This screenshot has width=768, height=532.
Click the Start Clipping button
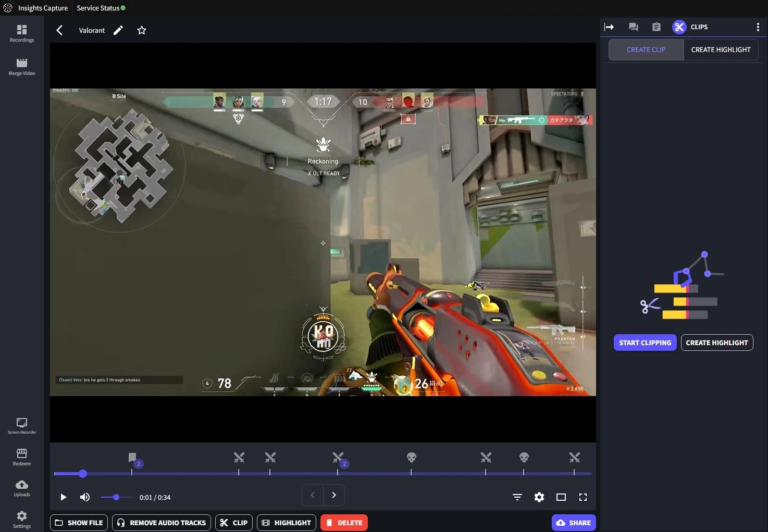coord(645,343)
